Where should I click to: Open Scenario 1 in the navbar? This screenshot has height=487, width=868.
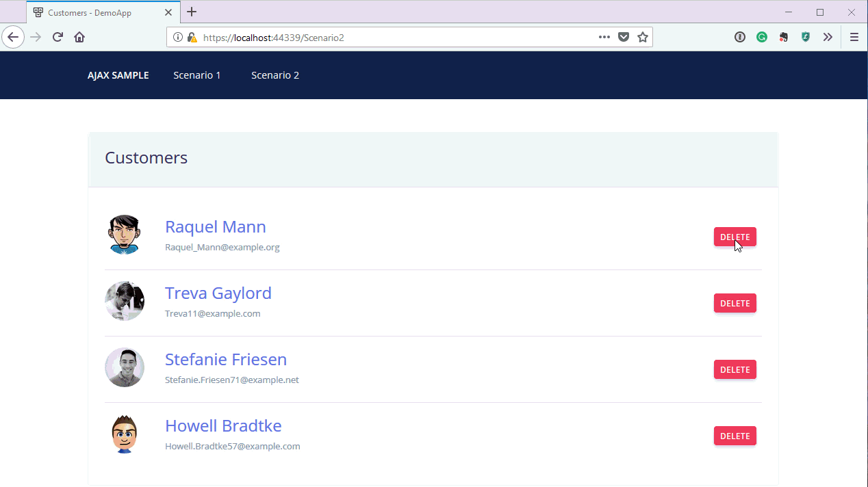tap(197, 75)
